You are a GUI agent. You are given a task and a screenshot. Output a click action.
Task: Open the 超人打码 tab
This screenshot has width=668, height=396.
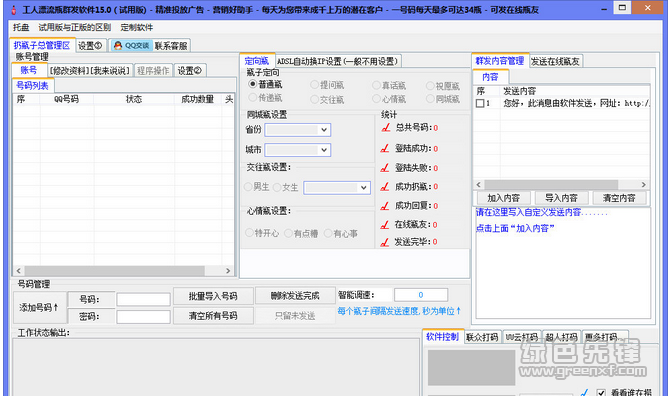pos(561,337)
